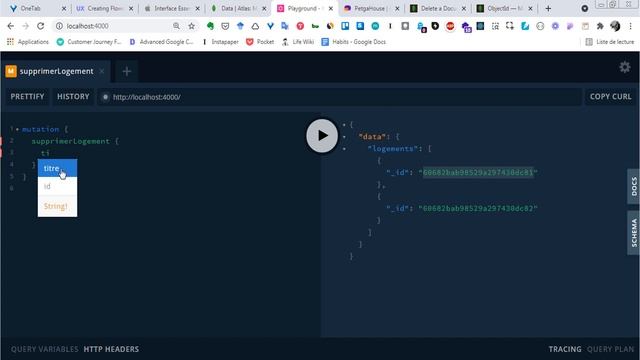This screenshot has height=360, width=640.
Task: Choose the titre autocomplete suggestion
Action: coord(57,168)
